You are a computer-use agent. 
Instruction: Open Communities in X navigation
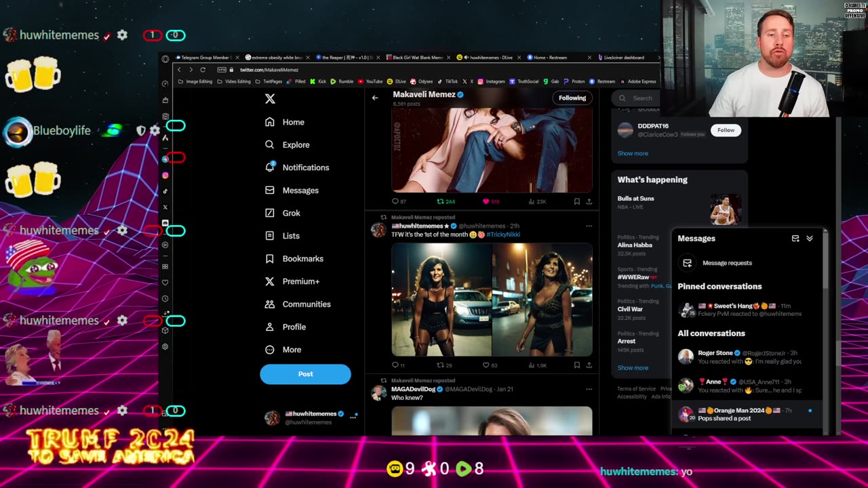click(x=298, y=304)
